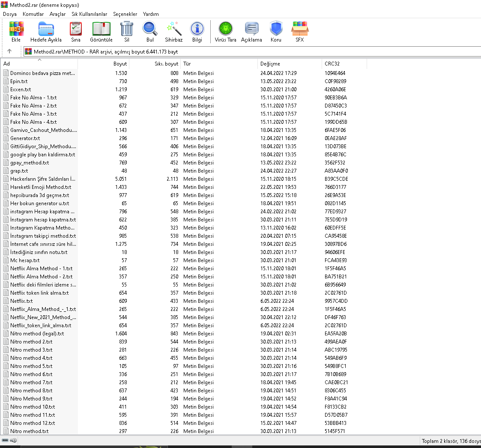
Task: Click file icon of grap.txt
Action: (x=6, y=170)
